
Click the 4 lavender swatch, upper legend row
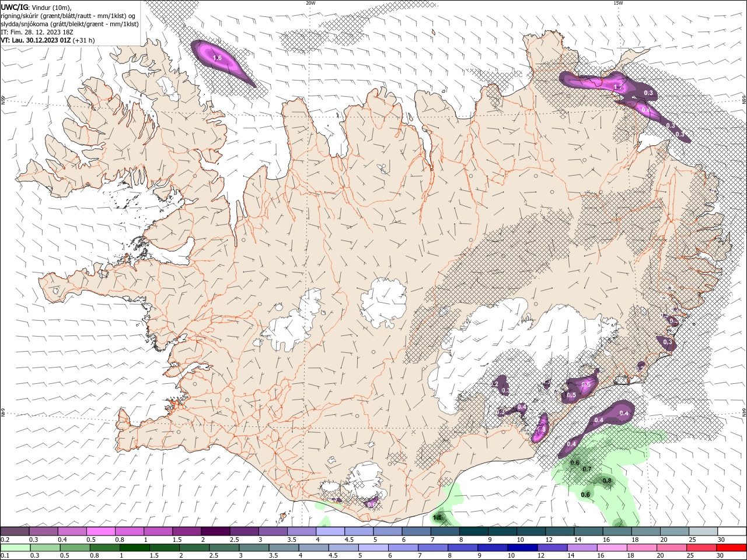(330, 531)
